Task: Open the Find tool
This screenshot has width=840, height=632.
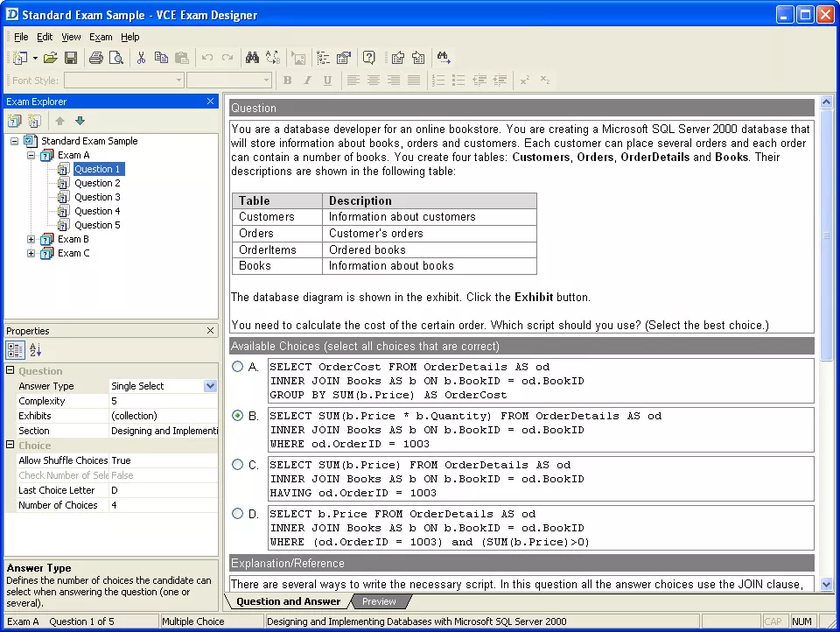Action: [251, 58]
